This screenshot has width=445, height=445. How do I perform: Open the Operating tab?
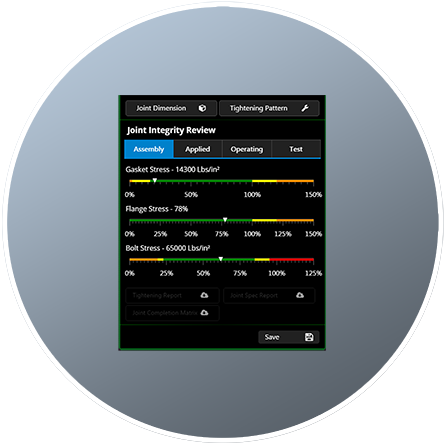[247, 149]
